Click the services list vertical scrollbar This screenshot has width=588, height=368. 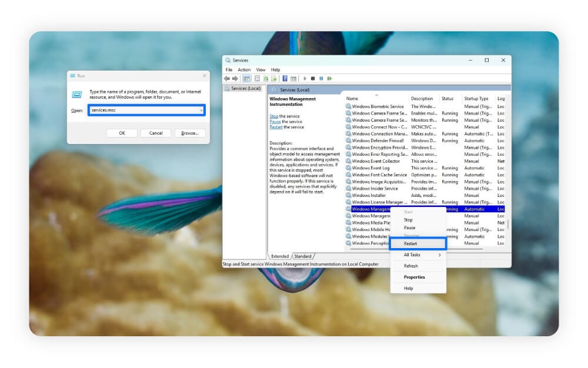pos(508,225)
